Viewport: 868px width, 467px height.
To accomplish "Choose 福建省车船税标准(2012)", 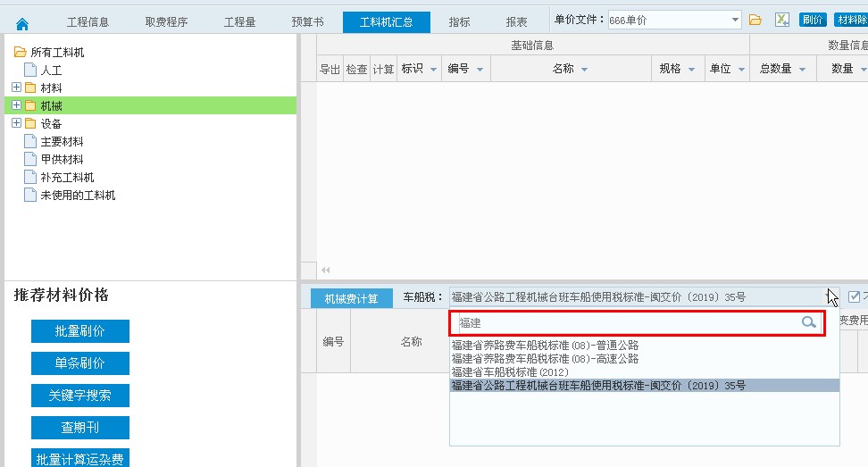I will pos(510,371).
